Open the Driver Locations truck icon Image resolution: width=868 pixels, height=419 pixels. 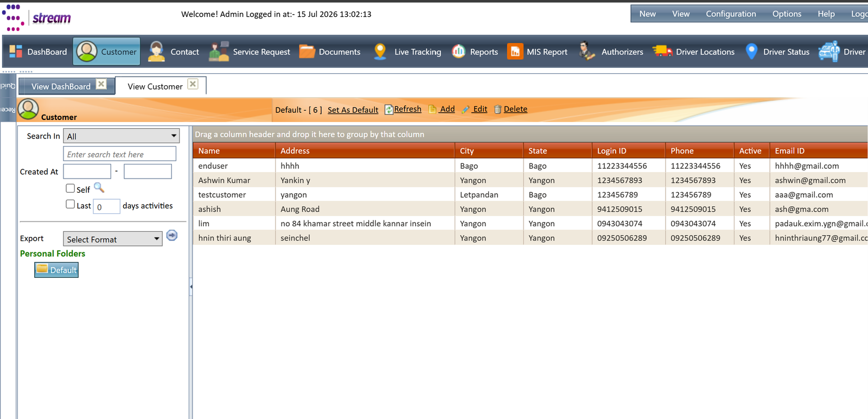click(x=662, y=51)
